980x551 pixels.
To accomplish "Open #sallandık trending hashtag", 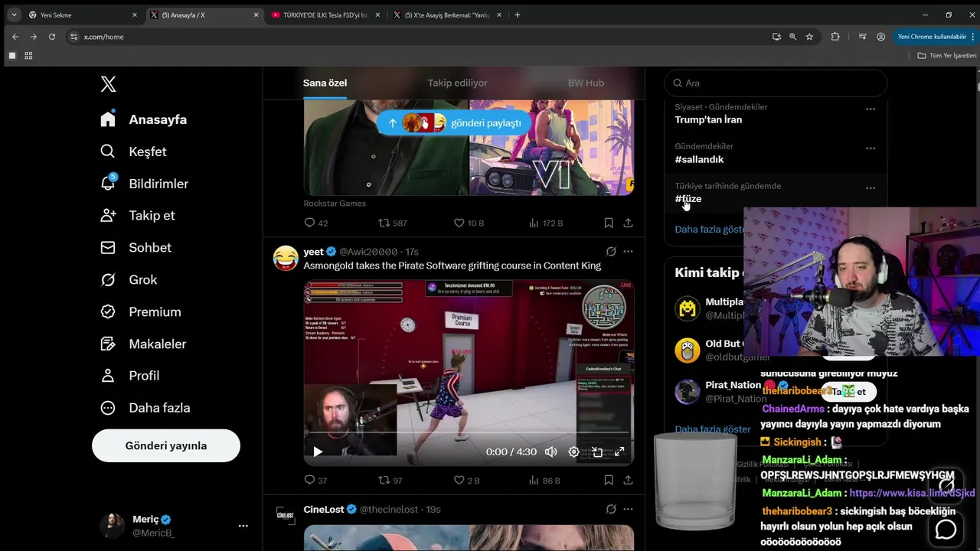I will [699, 159].
